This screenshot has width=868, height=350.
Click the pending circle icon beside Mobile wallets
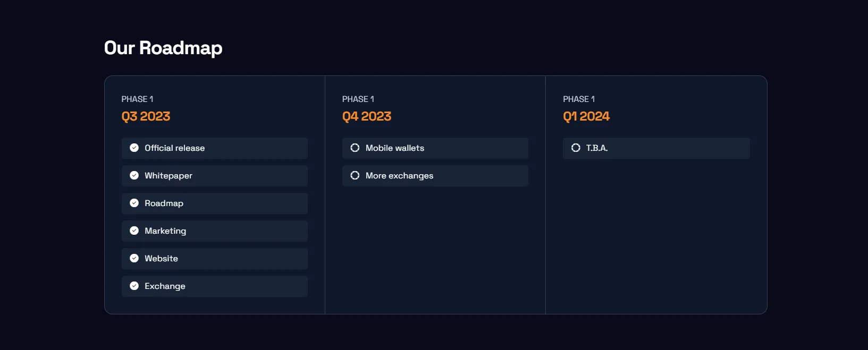click(x=355, y=148)
